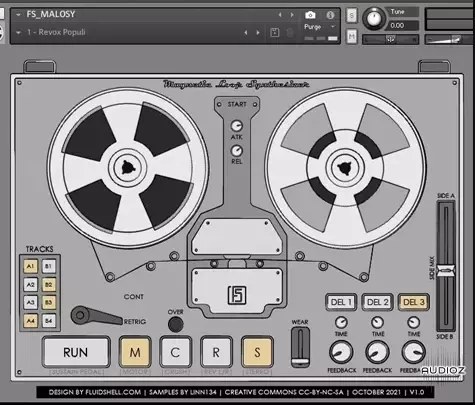Viewport: 475px width, 405px height.
Task: Solo the instrument with S button
Action: pos(352,15)
